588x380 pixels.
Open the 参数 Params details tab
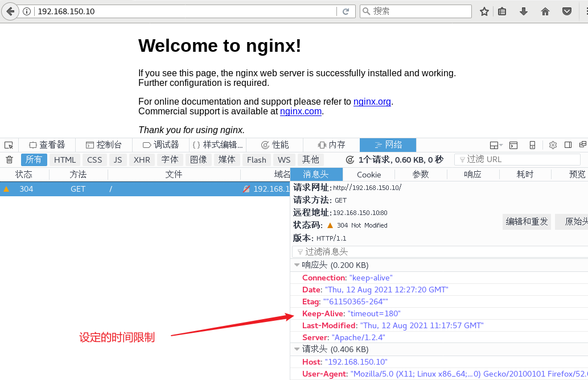[x=421, y=175]
